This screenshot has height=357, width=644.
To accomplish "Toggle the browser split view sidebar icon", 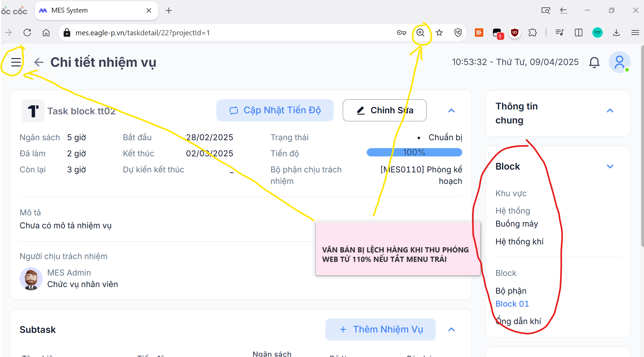I will [x=579, y=33].
